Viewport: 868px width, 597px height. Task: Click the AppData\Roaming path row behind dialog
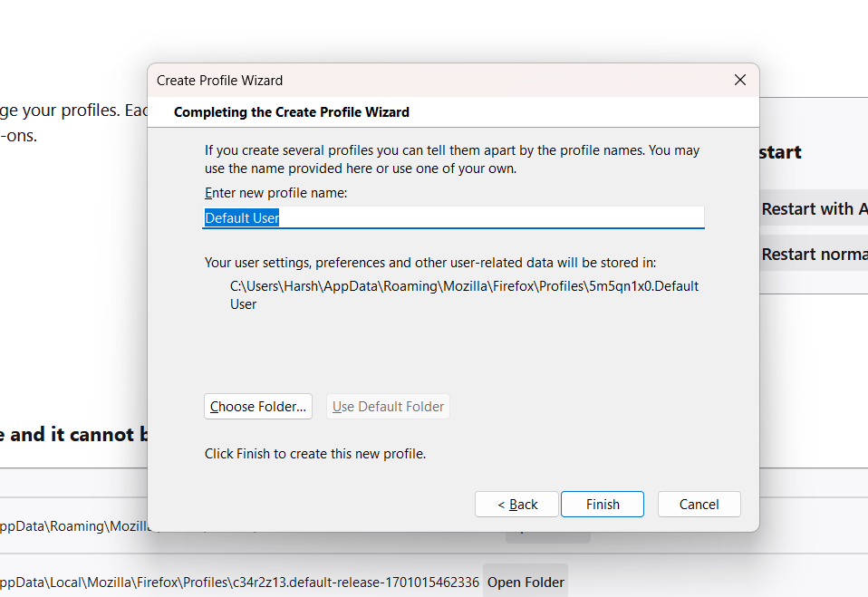tap(72, 525)
